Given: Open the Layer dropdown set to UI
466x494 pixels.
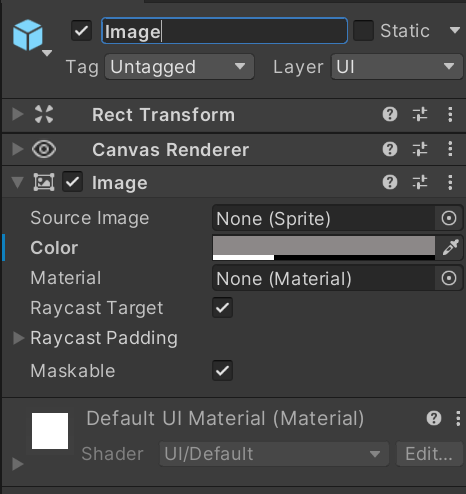Looking at the screenshot, I should coord(396,67).
